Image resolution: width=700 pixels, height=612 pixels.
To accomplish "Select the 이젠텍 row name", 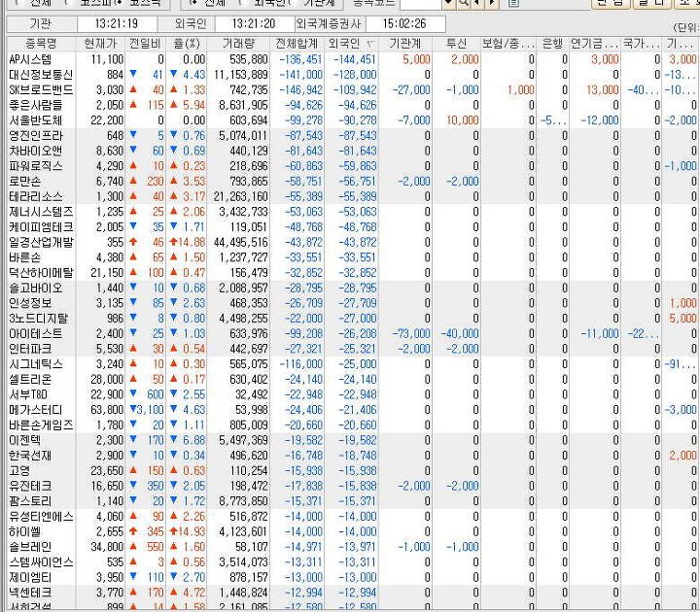I will 25,440.
